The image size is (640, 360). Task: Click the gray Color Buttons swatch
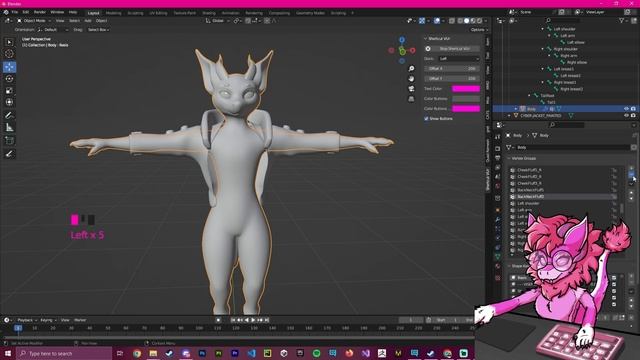[x=466, y=99]
